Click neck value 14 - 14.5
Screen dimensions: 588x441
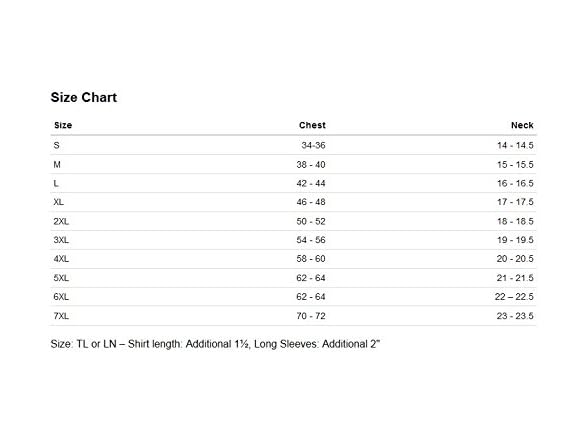point(515,146)
